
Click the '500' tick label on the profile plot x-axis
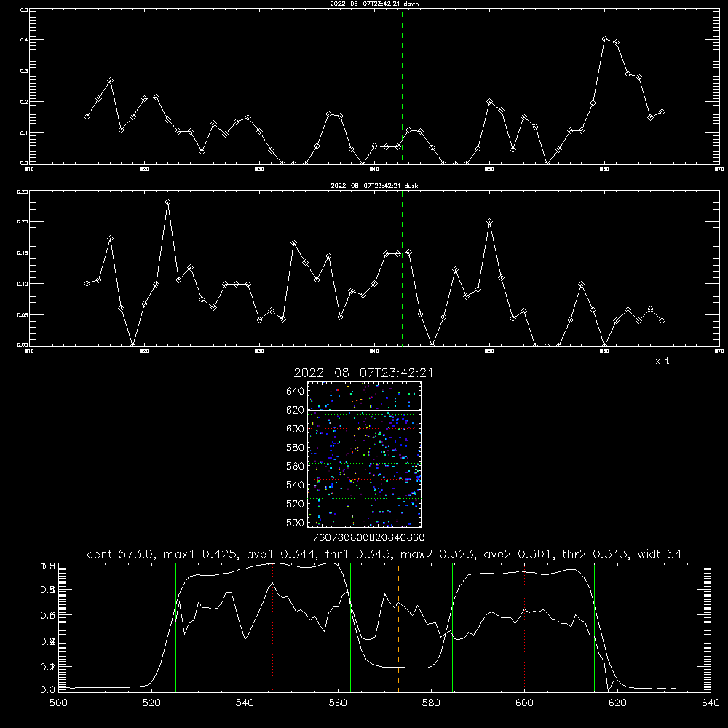click(x=58, y=703)
